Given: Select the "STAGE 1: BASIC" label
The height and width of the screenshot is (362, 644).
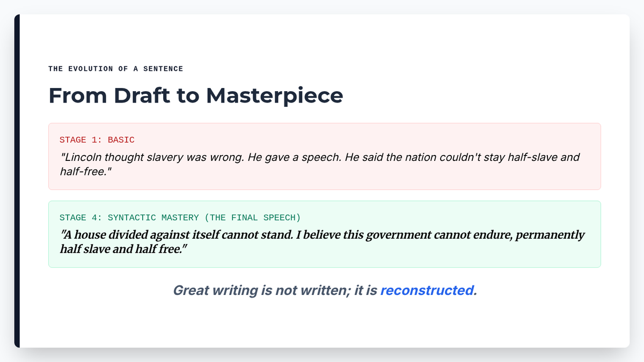Looking at the screenshot, I should pyautogui.click(x=97, y=140).
